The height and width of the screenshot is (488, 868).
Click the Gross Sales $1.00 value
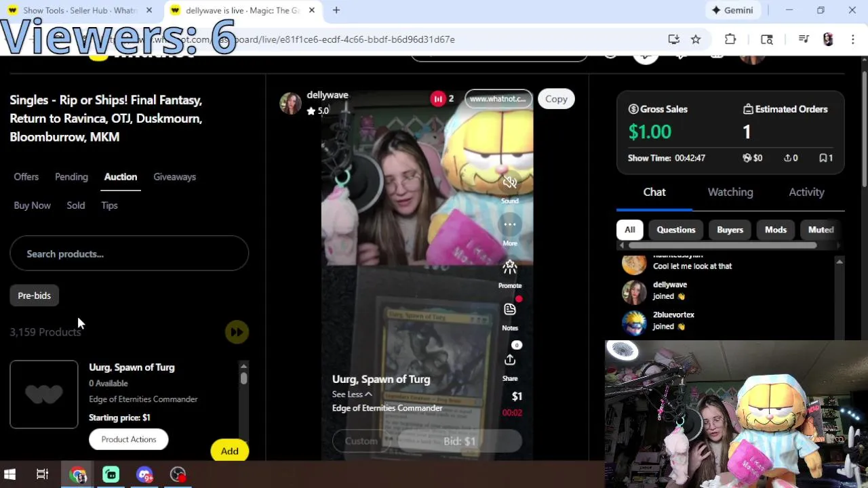click(x=650, y=131)
